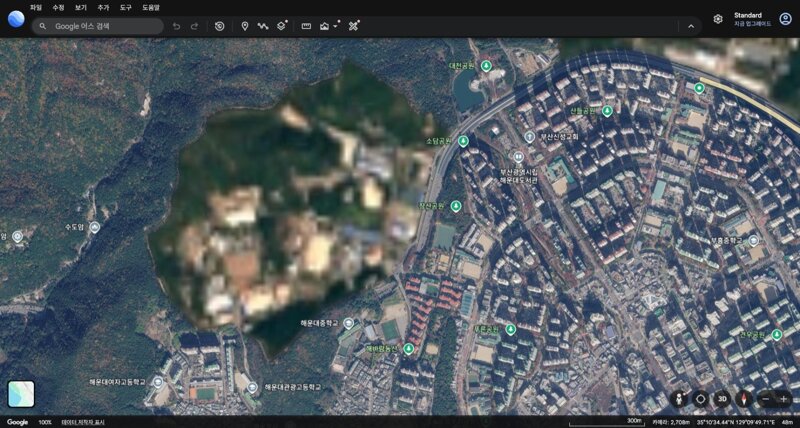The height and width of the screenshot is (428, 800).
Task: Toggle 3D view mode
Action: point(722,399)
